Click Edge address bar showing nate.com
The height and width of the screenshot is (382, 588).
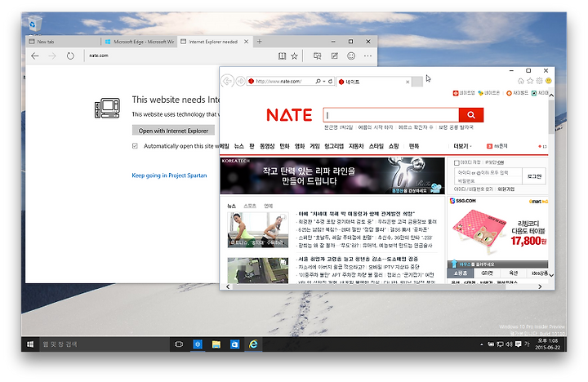180,56
